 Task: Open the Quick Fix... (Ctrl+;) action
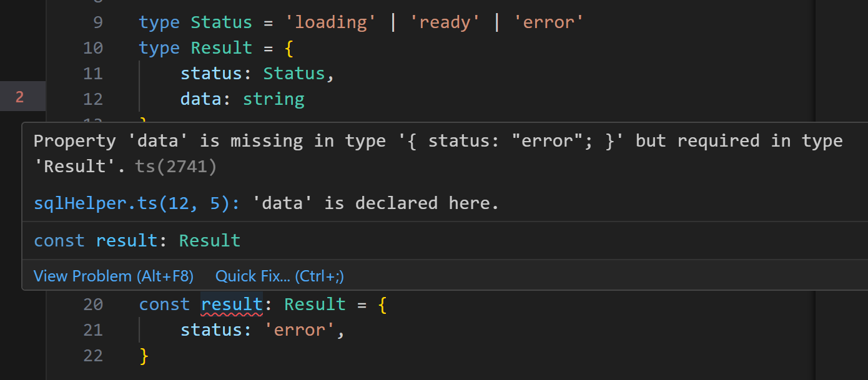pyautogui.click(x=280, y=276)
